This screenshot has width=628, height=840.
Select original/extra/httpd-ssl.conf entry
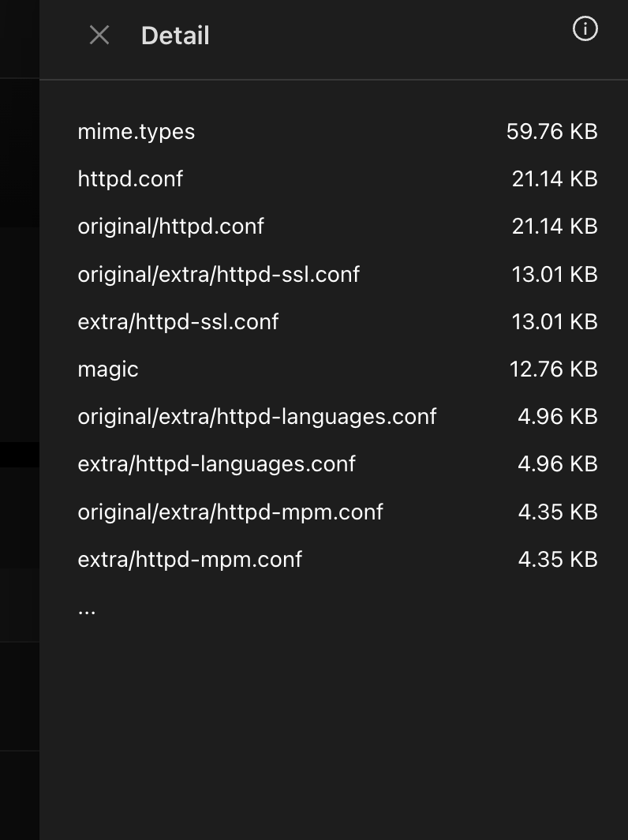[x=338, y=274]
